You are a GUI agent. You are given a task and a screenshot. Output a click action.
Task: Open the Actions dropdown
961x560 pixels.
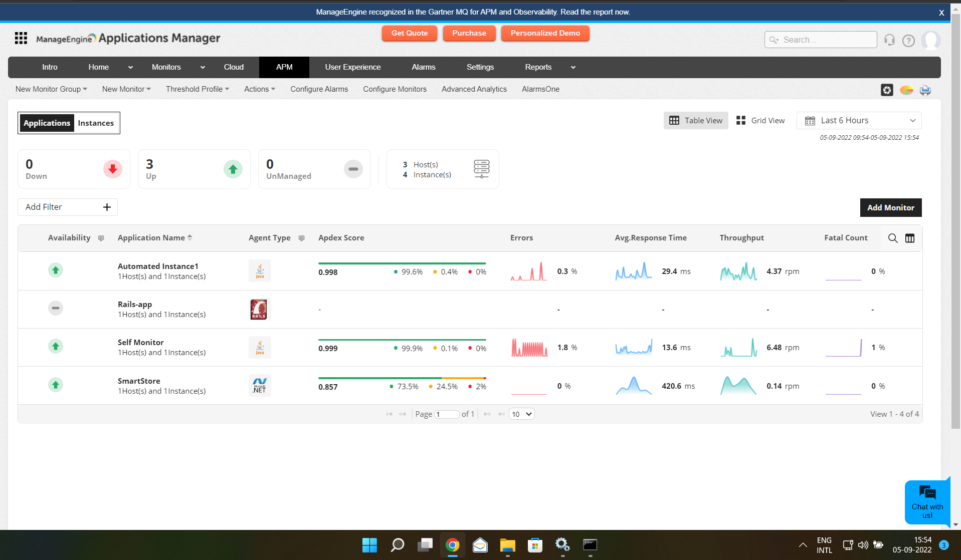click(x=260, y=89)
